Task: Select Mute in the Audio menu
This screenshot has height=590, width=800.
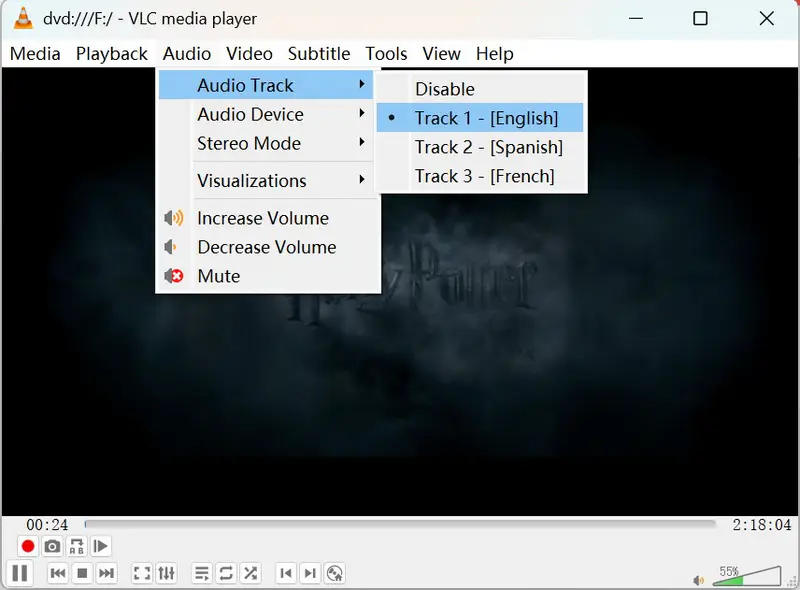Action: pos(266,276)
